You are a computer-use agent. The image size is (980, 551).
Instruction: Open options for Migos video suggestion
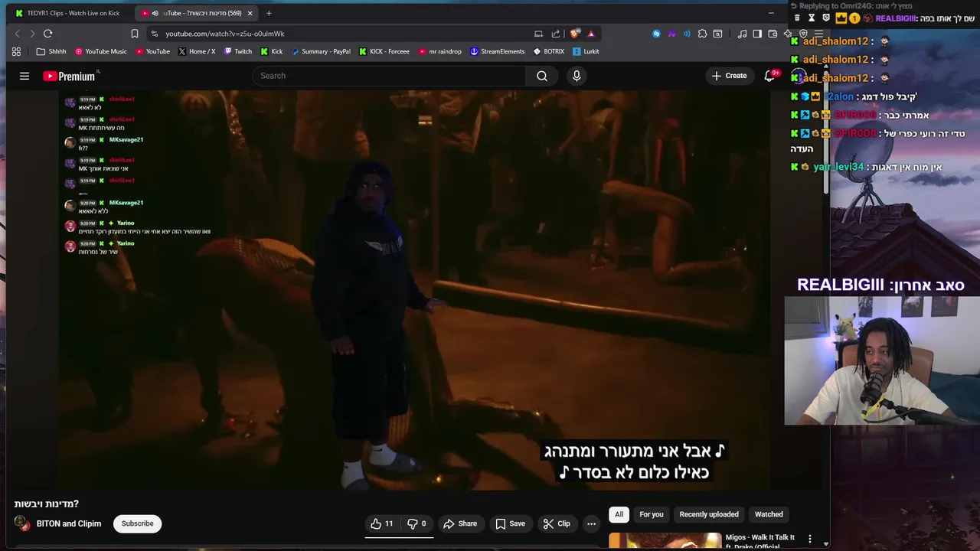pyautogui.click(x=810, y=539)
